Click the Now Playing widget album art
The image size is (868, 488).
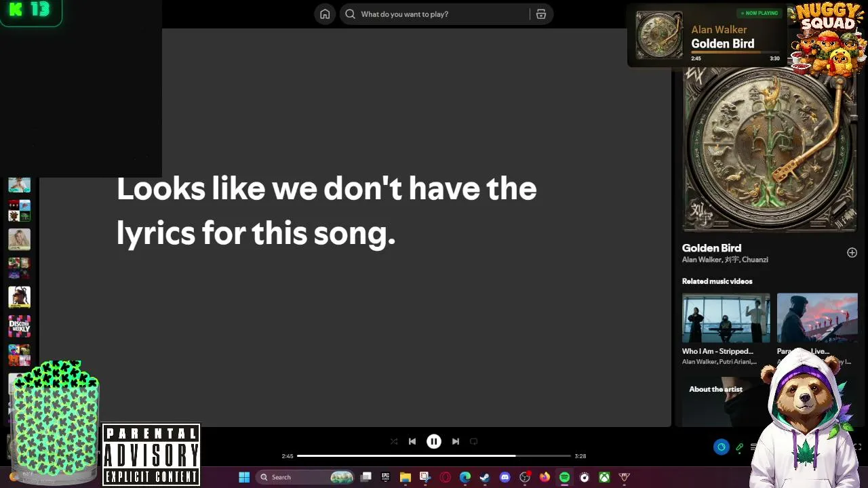pyautogui.click(x=659, y=35)
